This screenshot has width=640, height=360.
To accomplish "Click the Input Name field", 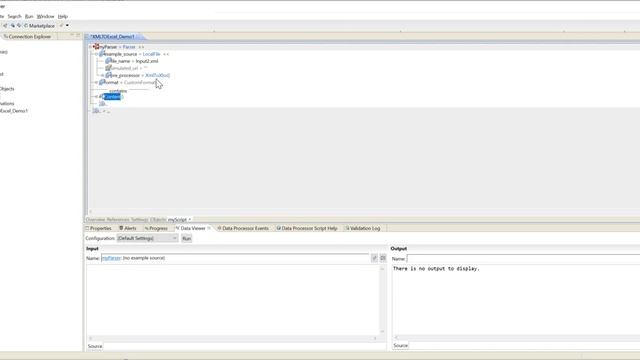I will tap(235, 258).
